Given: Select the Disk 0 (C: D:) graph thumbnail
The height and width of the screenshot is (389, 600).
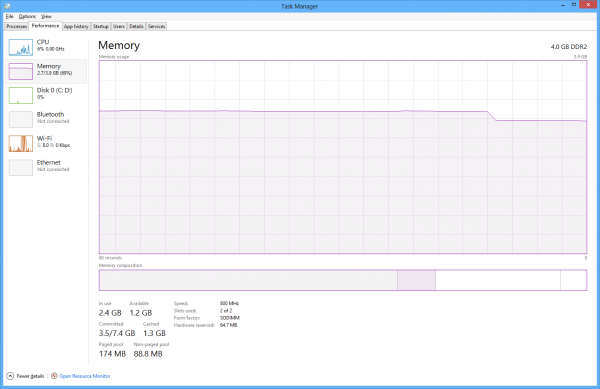Looking at the screenshot, I should click(x=21, y=95).
